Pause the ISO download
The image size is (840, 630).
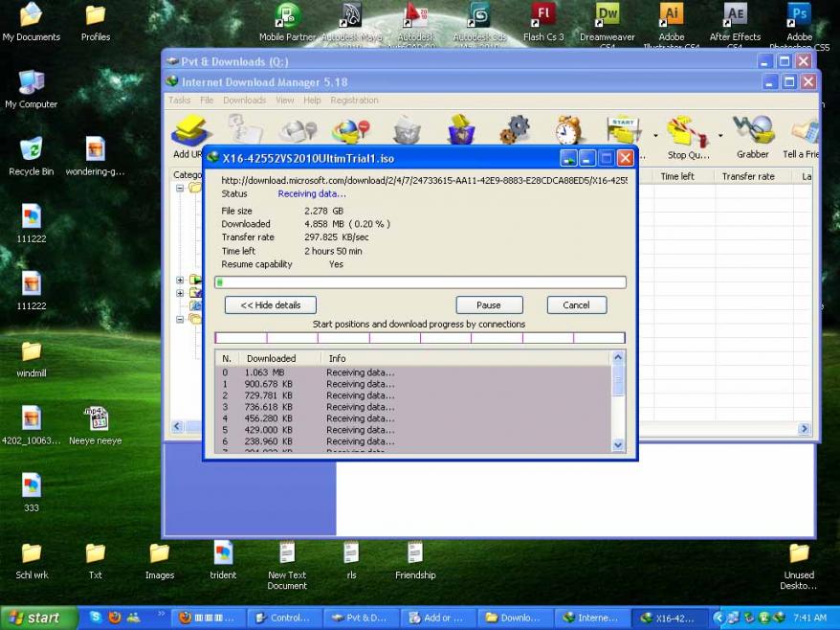[489, 305]
